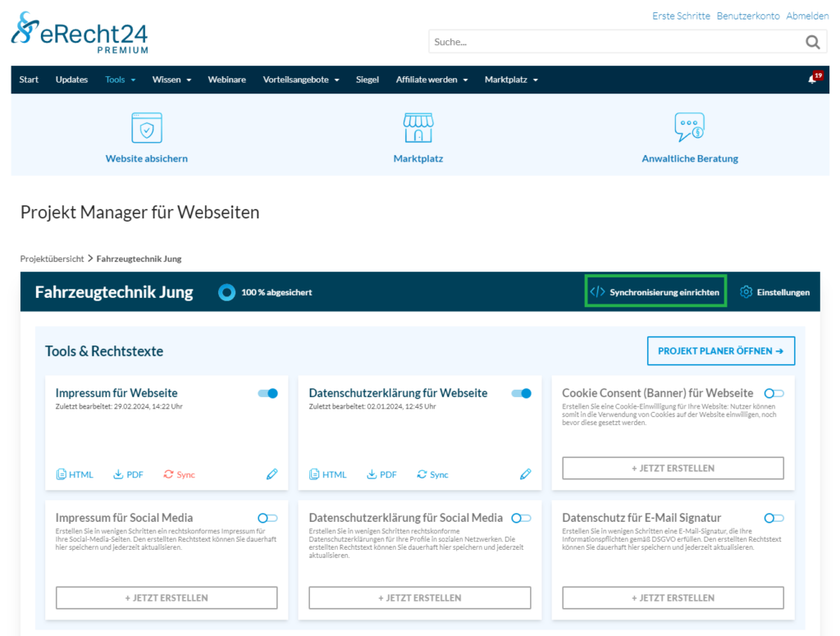Open the Webinare menu item
Screen dimensions: 840x636
point(226,80)
